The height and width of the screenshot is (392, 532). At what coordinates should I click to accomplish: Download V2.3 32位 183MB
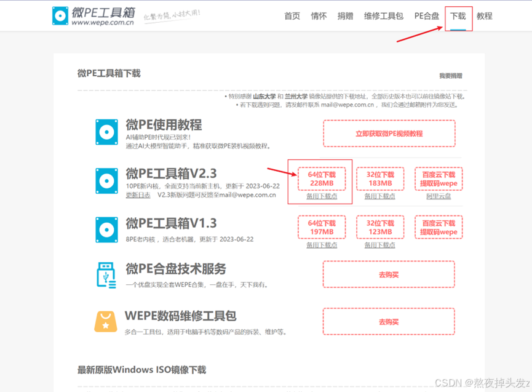pyautogui.click(x=380, y=179)
